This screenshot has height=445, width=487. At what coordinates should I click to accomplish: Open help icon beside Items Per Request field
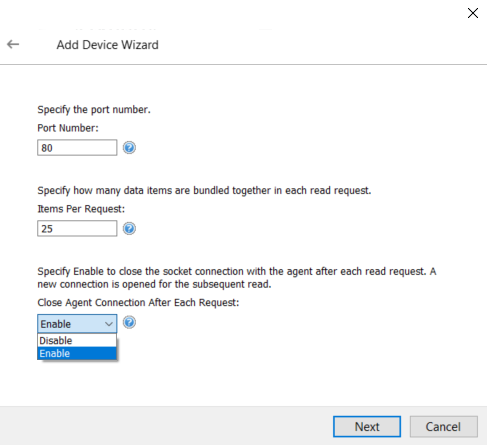pos(129,229)
